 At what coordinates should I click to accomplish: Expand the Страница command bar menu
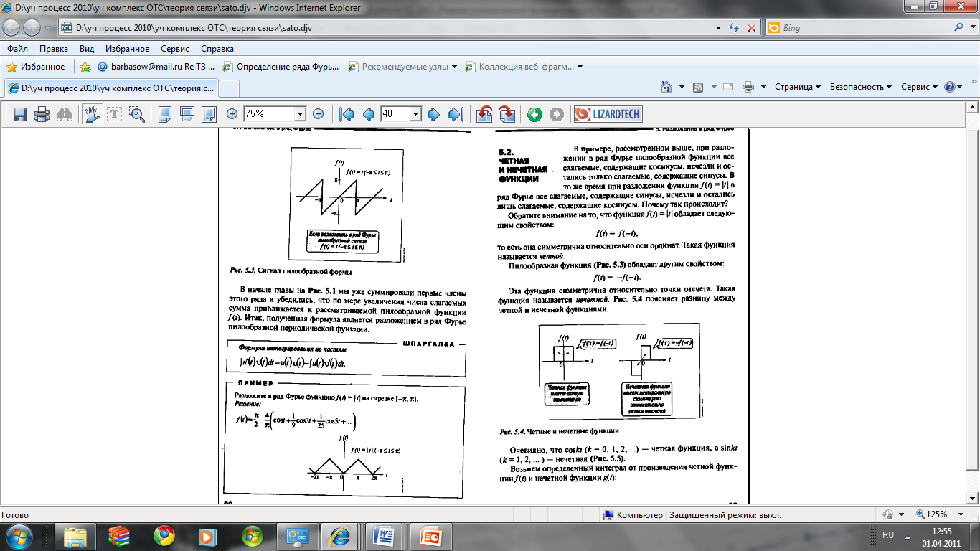tap(797, 87)
